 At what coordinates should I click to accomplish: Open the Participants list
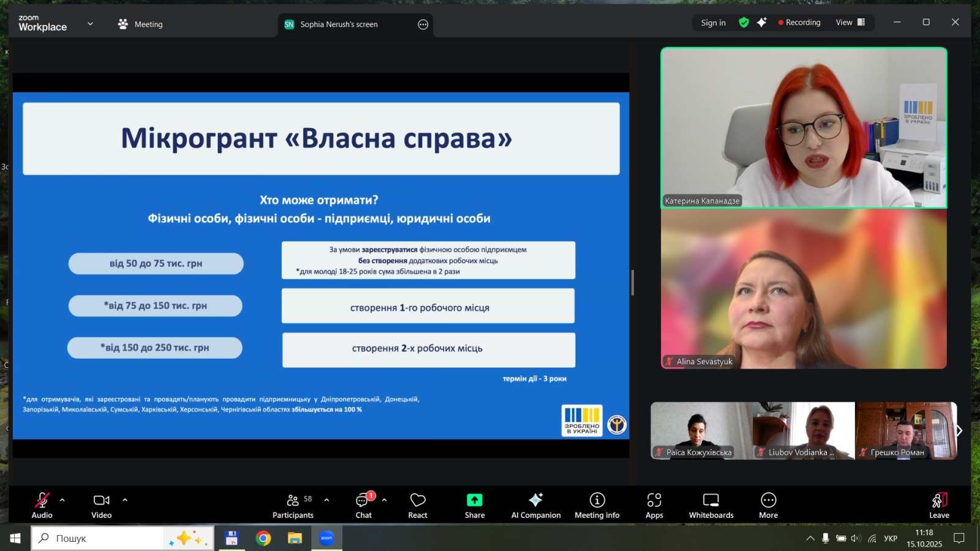tap(293, 505)
